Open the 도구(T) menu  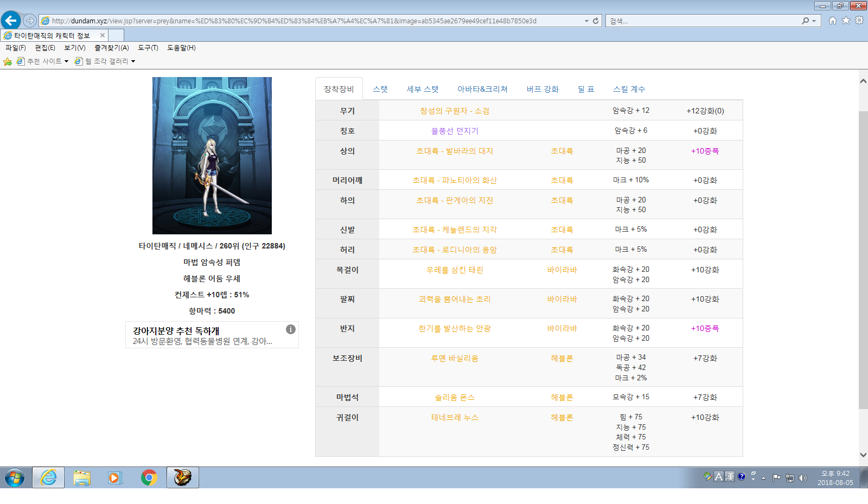148,48
